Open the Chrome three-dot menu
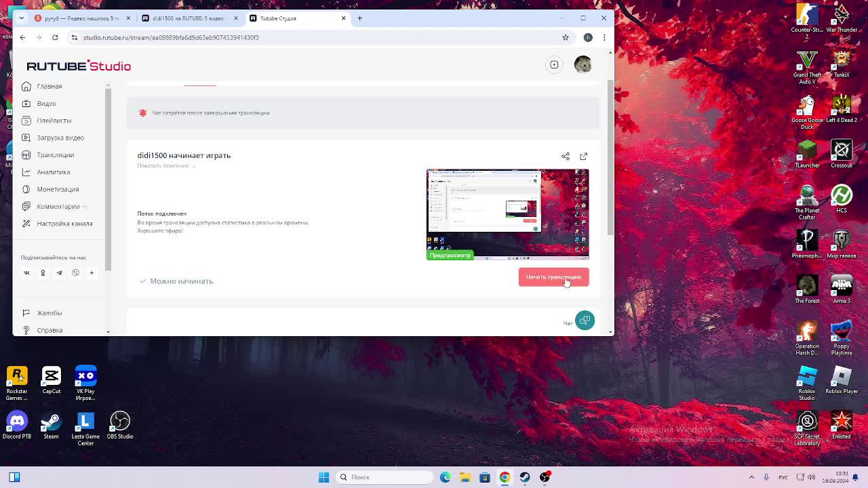The width and height of the screenshot is (868, 488). point(604,37)
